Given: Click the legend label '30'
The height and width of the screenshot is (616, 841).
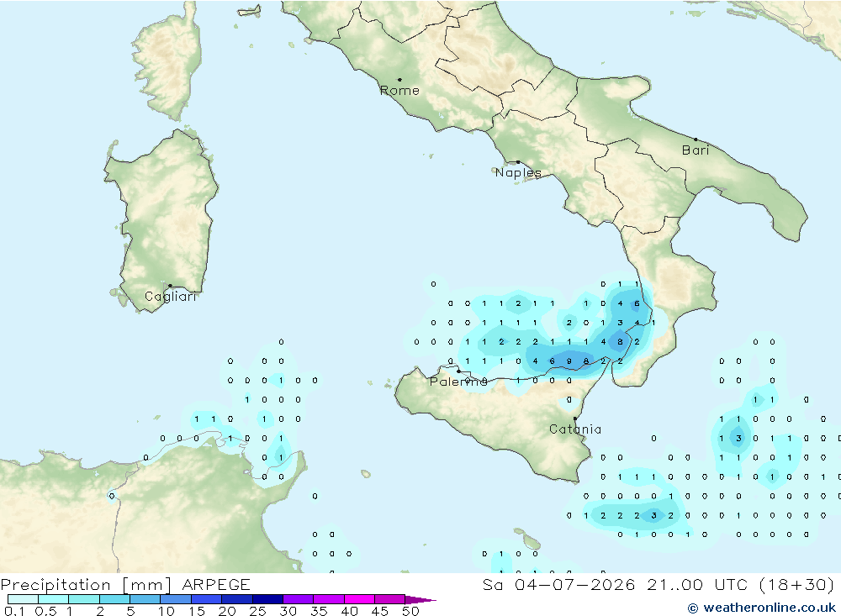Looking at the screenshot, I should pos(288,611).
